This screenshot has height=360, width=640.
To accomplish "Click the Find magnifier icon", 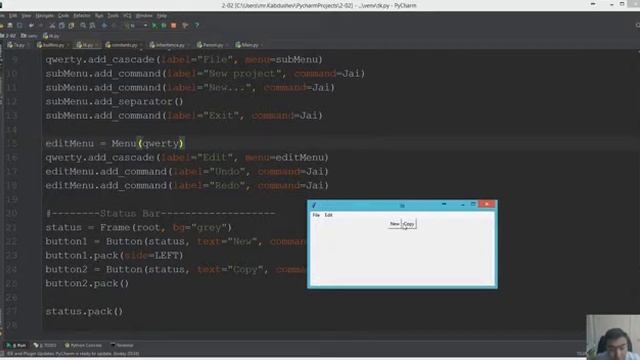I will coord(83,25).
